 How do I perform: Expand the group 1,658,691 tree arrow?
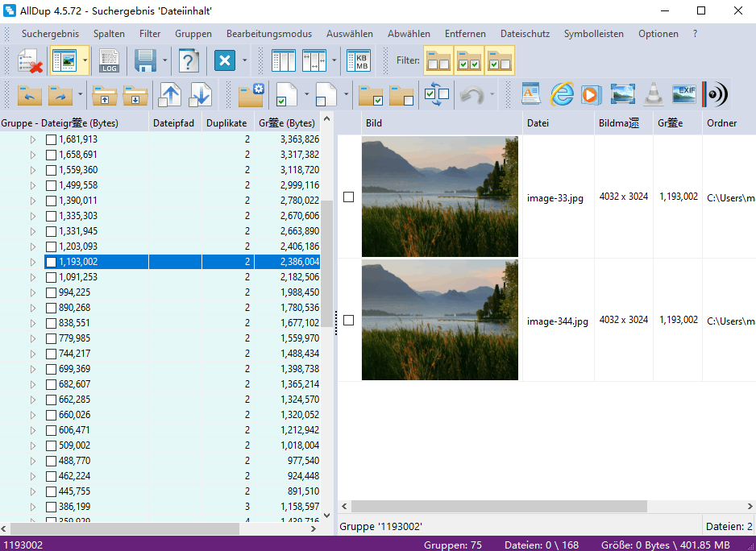point(33,155)
